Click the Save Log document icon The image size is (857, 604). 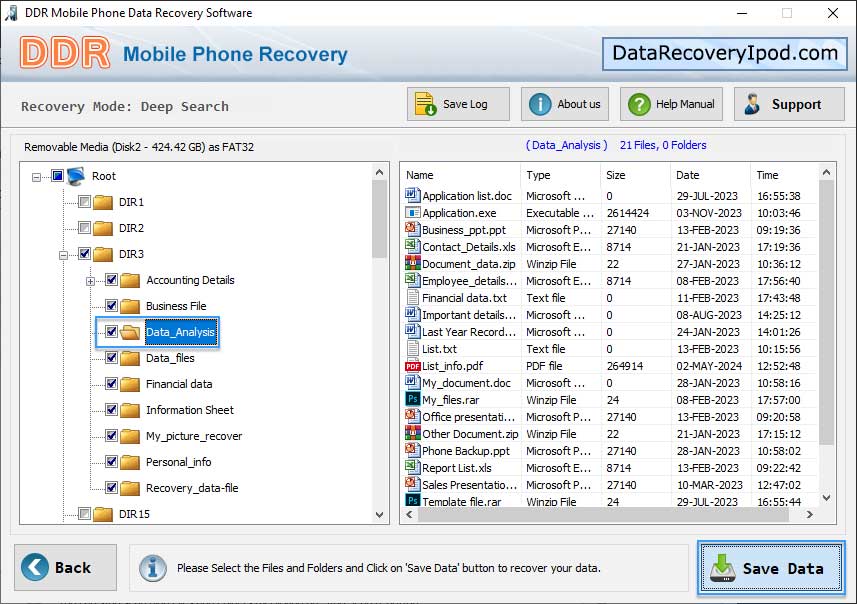(425, 104)
